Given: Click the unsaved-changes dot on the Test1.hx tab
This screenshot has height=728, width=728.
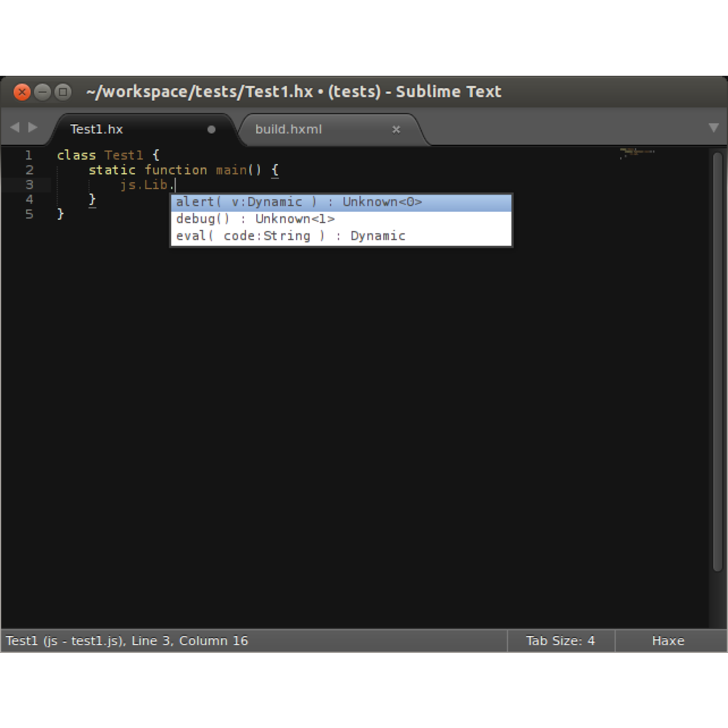Looking at the screenshot, I should 211,130.
